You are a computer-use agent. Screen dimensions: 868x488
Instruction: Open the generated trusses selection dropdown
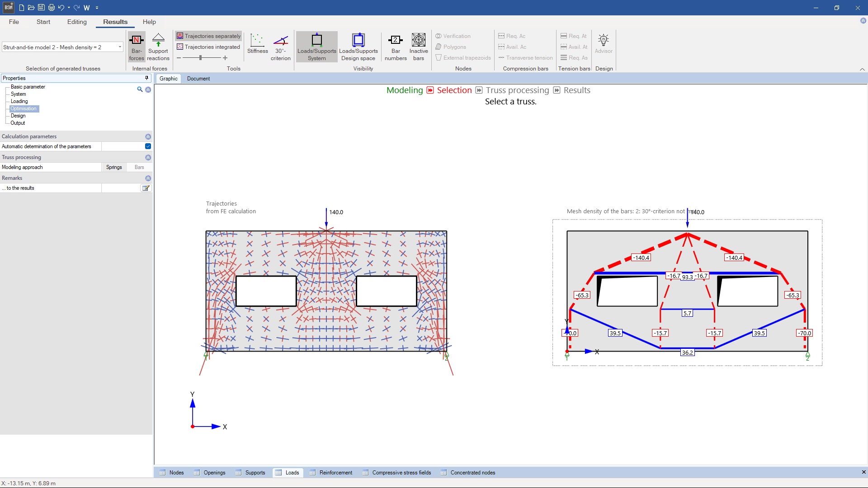pos(119,47)
